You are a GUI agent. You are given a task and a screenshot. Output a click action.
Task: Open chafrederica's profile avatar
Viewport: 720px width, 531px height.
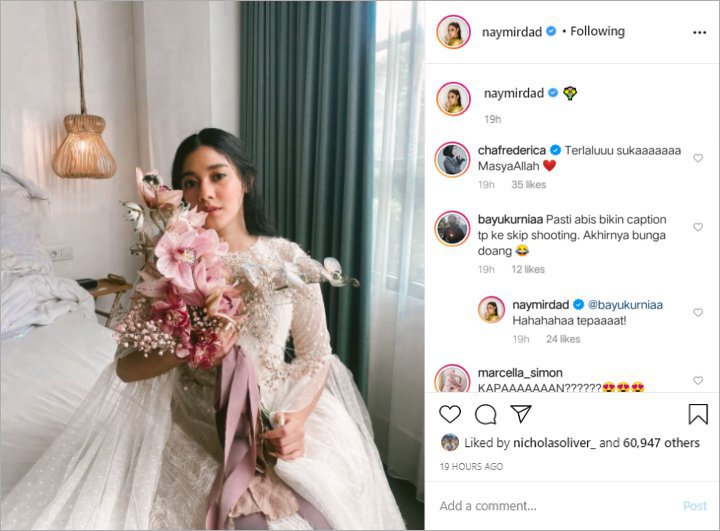(452, 159)
